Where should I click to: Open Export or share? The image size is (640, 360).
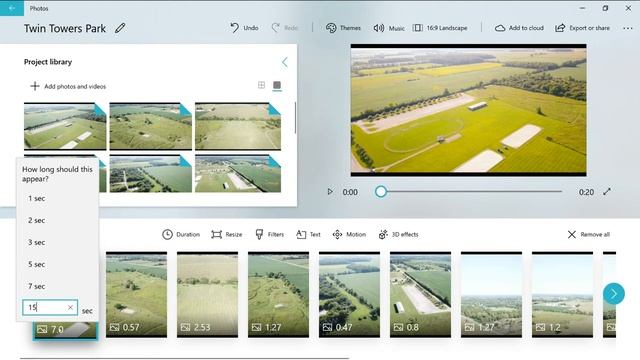[x=582, y=28]
